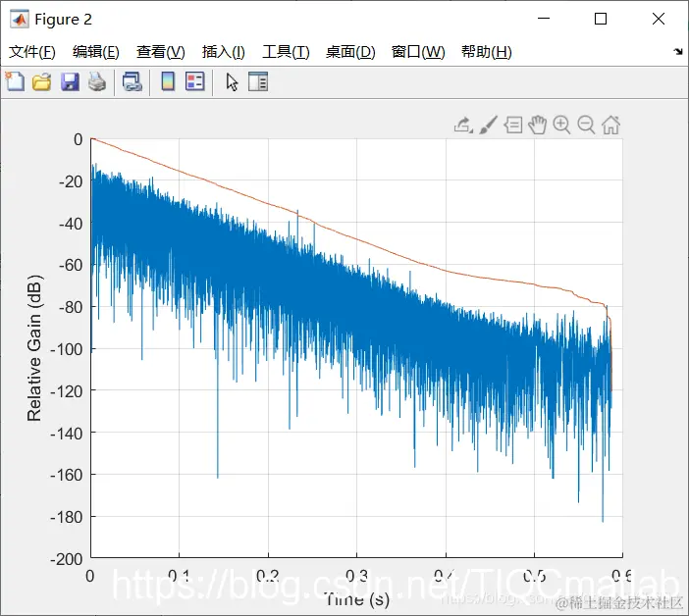Open a file using the folder icon
Screen dimensions: 689x616
42,82
